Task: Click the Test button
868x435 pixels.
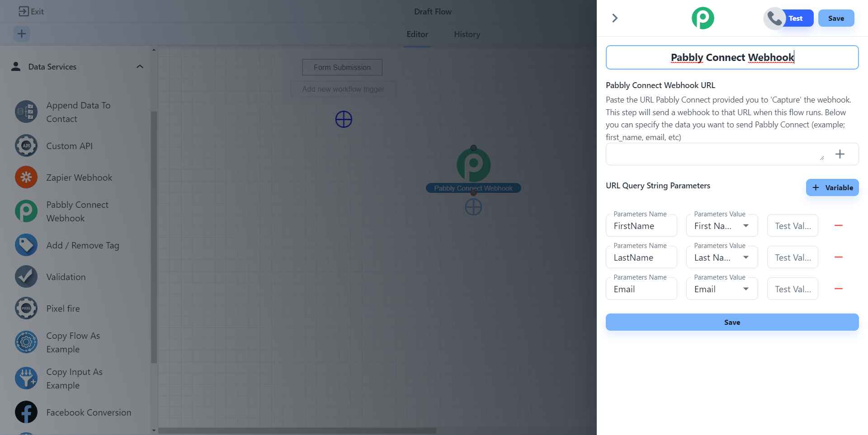Action: pos(796,18)
